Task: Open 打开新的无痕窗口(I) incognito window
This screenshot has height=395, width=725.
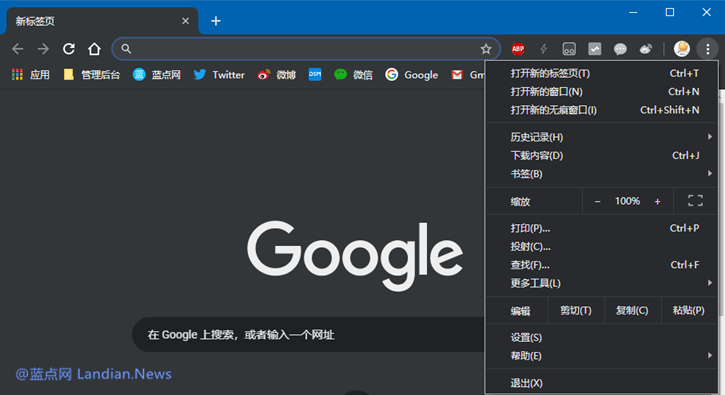Action: (602, 110)
